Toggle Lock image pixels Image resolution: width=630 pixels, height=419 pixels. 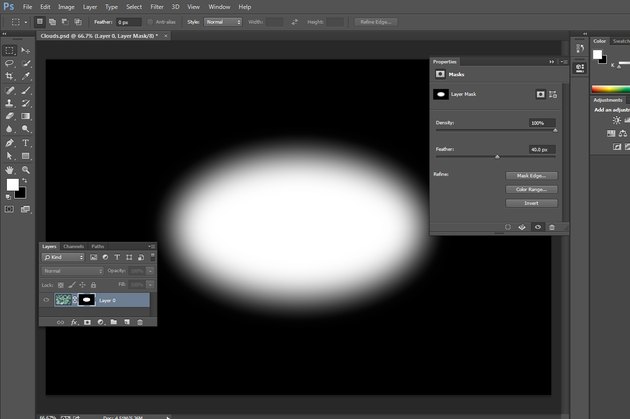point(72,285)
